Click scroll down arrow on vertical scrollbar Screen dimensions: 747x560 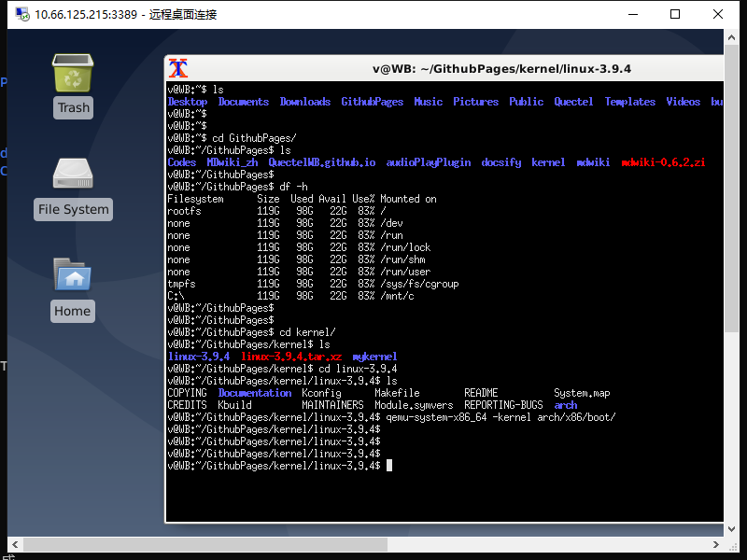[732, 529]
